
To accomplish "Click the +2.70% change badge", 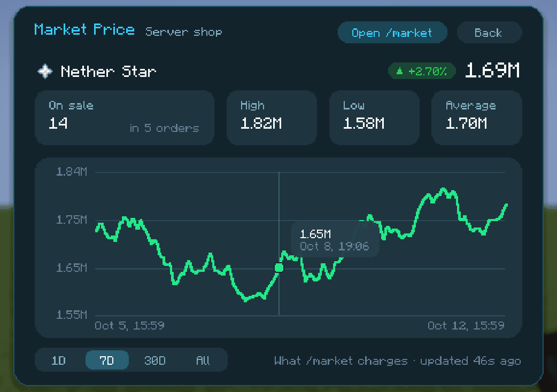I will (422, 72).
